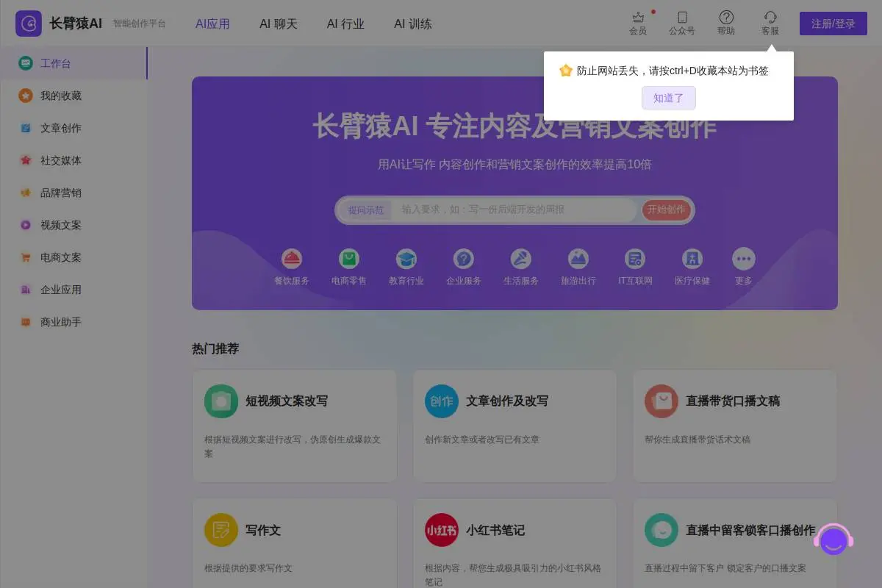Select the 企业服务 industry icon
The width and height of the screenshot is (882, 588).
coord(464,259)
